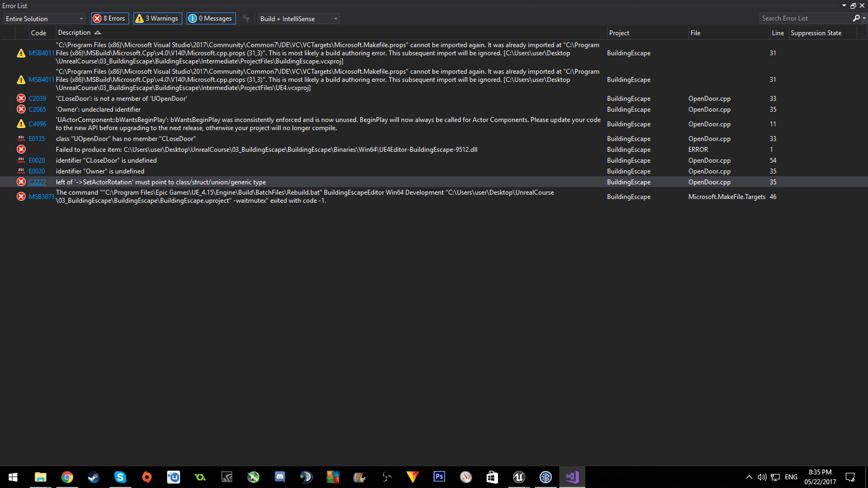Open the E0135 error code link

pyautogui.click(x=37, y=139)
